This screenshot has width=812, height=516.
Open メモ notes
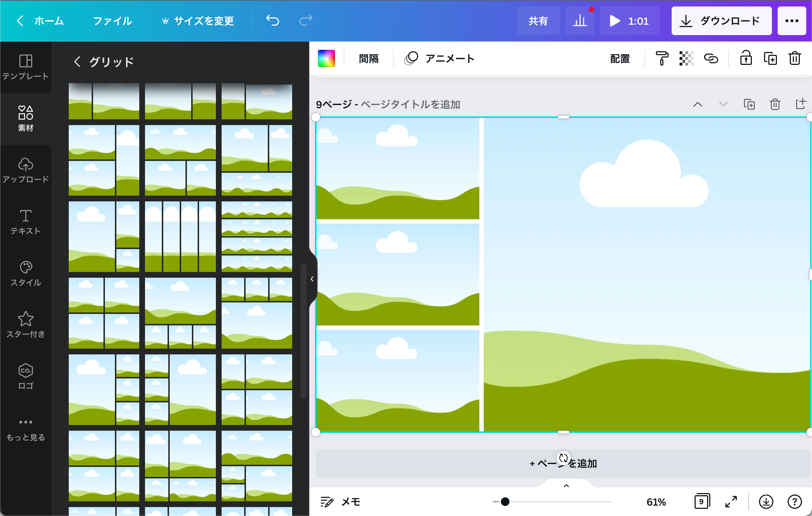click(x=340, y=502)
